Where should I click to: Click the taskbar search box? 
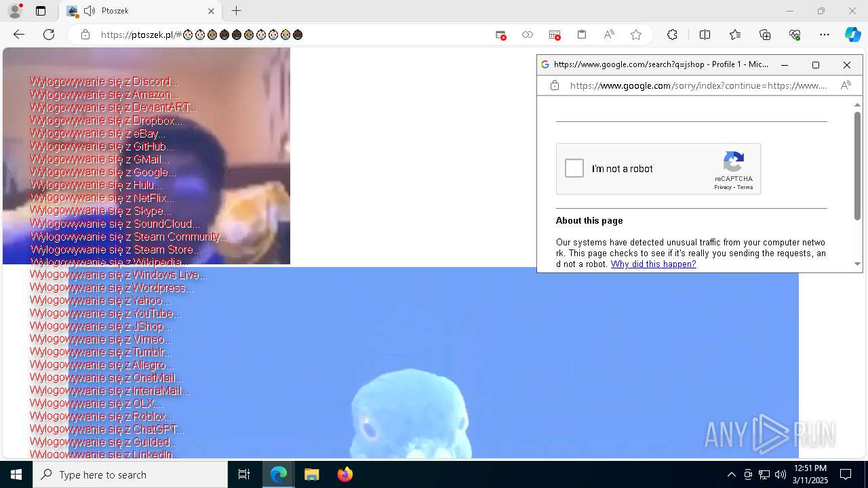130,474
